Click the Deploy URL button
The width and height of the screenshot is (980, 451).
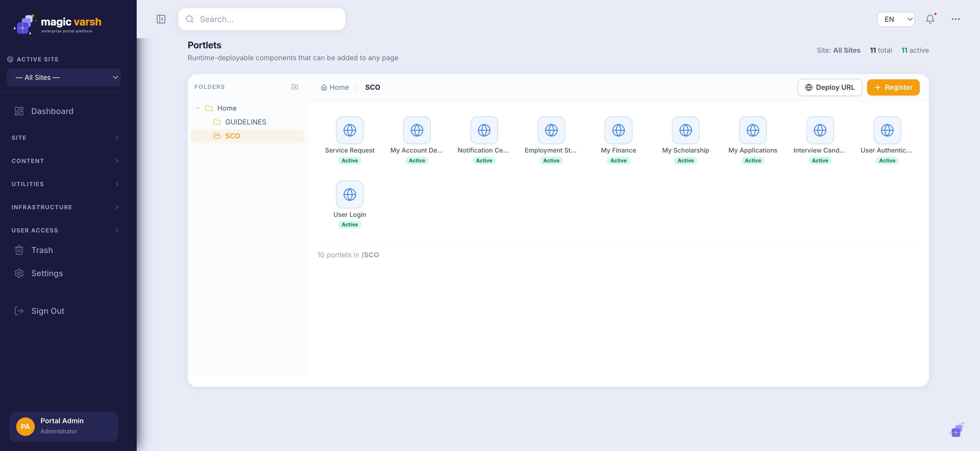(830, 87)
